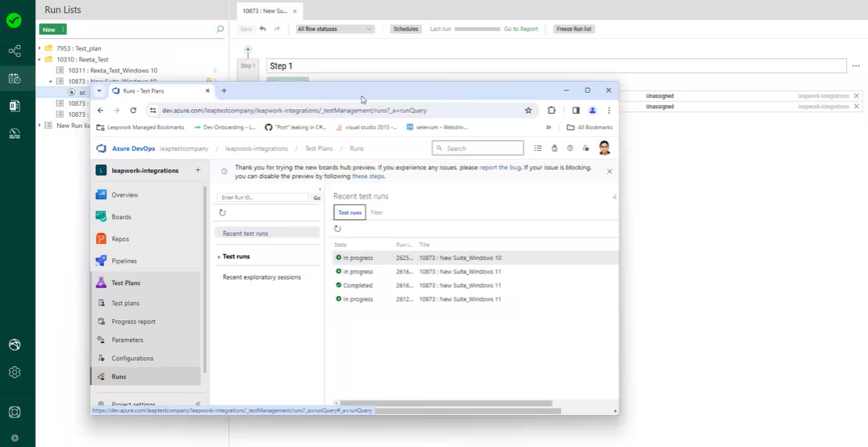Refresh the recent test runs list
Viewport: 868px width, 447px height.
coord(337,228)
